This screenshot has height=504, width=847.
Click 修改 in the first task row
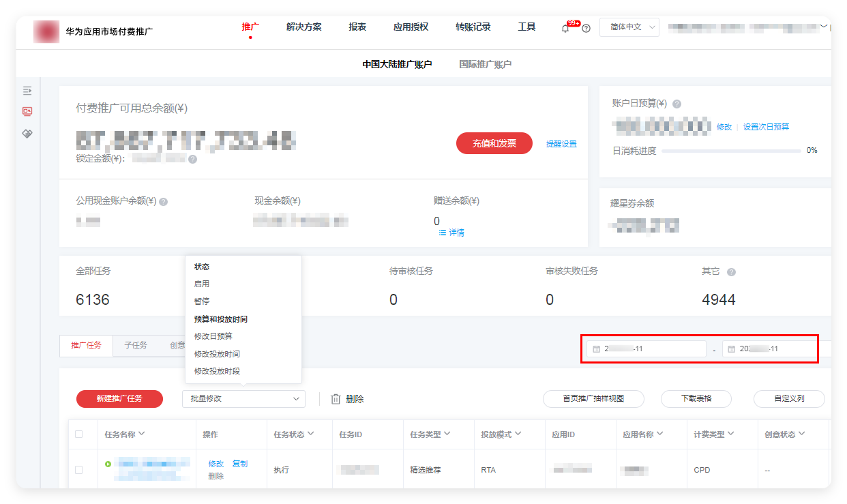[216, 464]
